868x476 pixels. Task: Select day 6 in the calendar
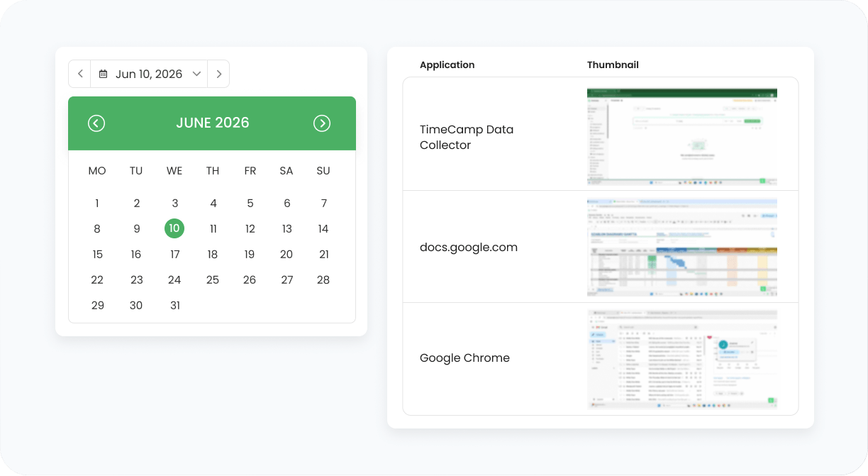287,204
